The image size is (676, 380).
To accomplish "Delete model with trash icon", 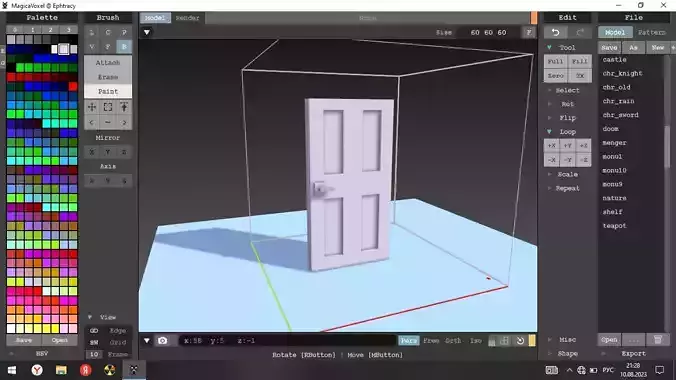I will click(x=657, y=339).
